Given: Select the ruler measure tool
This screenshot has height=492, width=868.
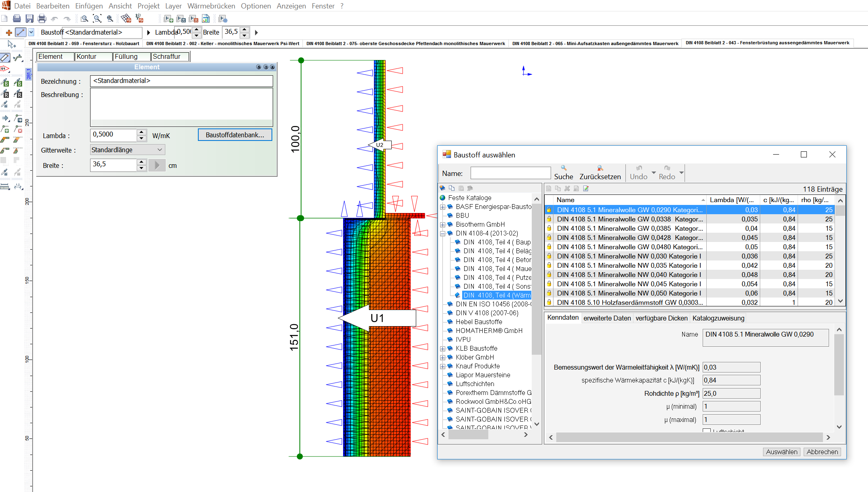Looking at the screenshot, I should point(5,186).
